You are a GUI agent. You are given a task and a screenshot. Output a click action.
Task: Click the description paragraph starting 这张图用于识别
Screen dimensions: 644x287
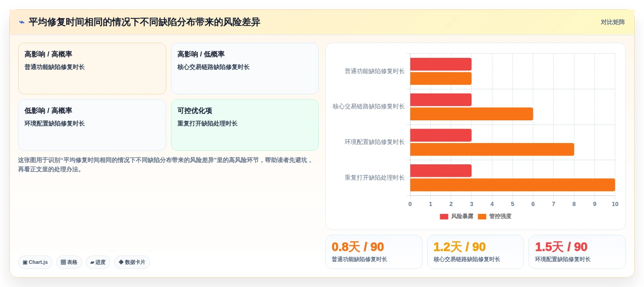[166, 165]
